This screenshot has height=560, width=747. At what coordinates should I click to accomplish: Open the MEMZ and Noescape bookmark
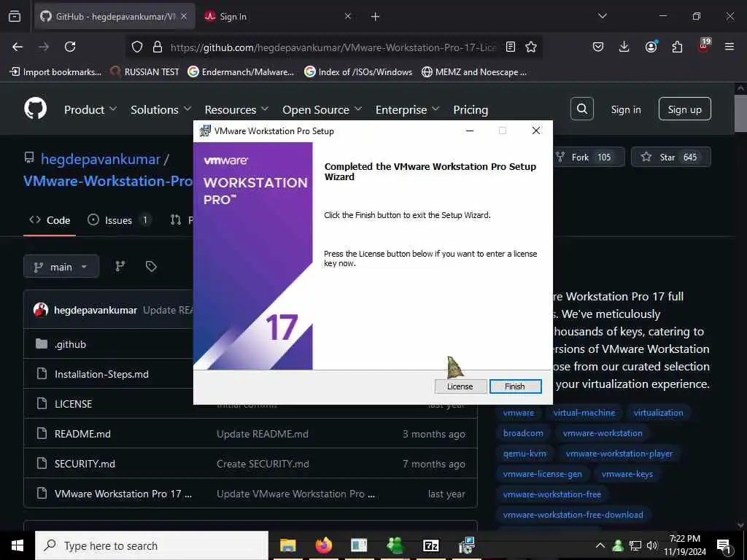(474, 72)
